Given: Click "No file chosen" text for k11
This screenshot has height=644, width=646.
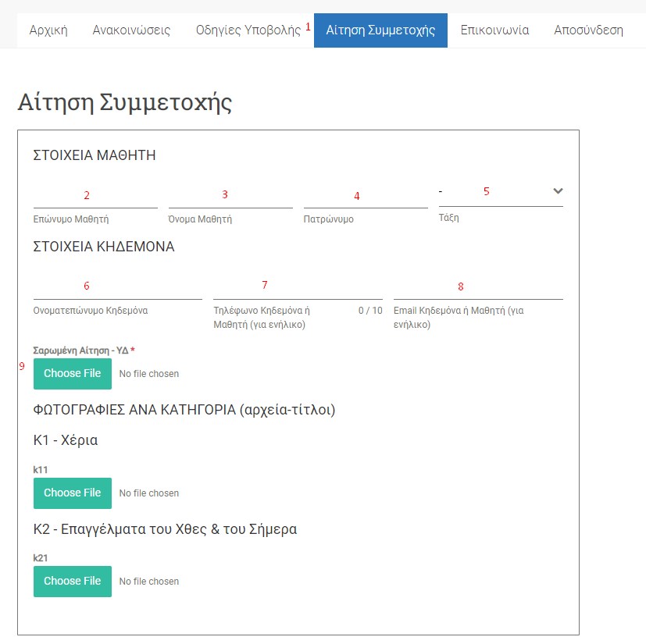Looking at the screenshot, I should [148, 493].
